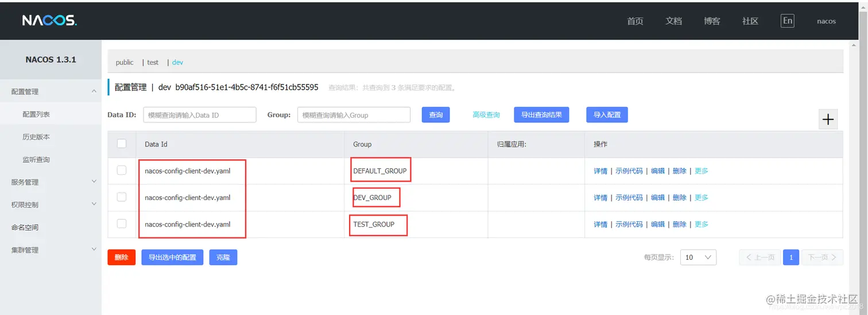Tick the select-all checkbox in table header

[122, 144]
